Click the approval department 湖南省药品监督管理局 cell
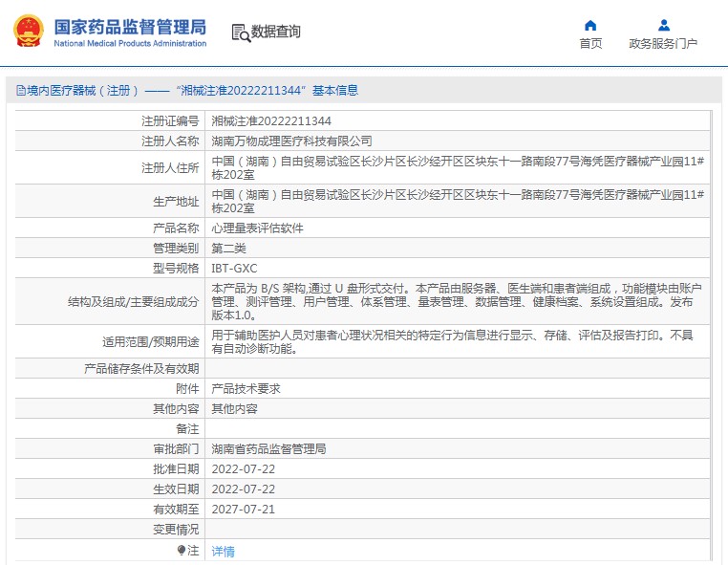 click(x=268, y=448)
